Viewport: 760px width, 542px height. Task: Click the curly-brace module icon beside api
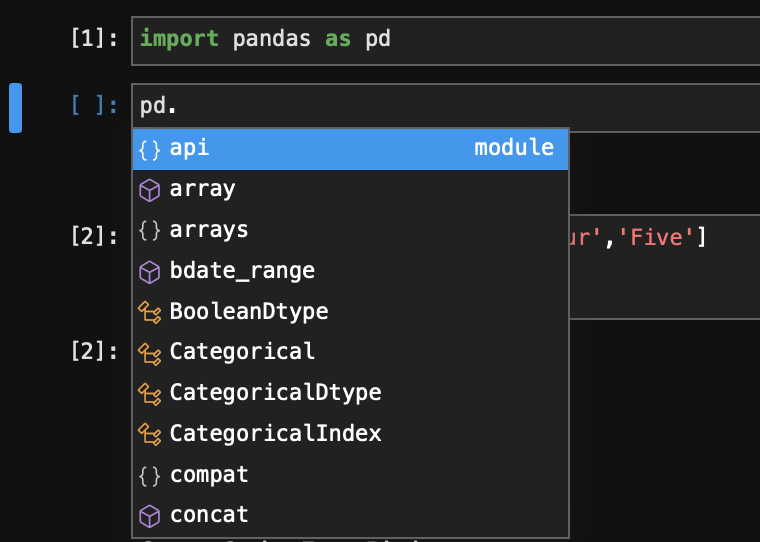[x=150, y=149]
